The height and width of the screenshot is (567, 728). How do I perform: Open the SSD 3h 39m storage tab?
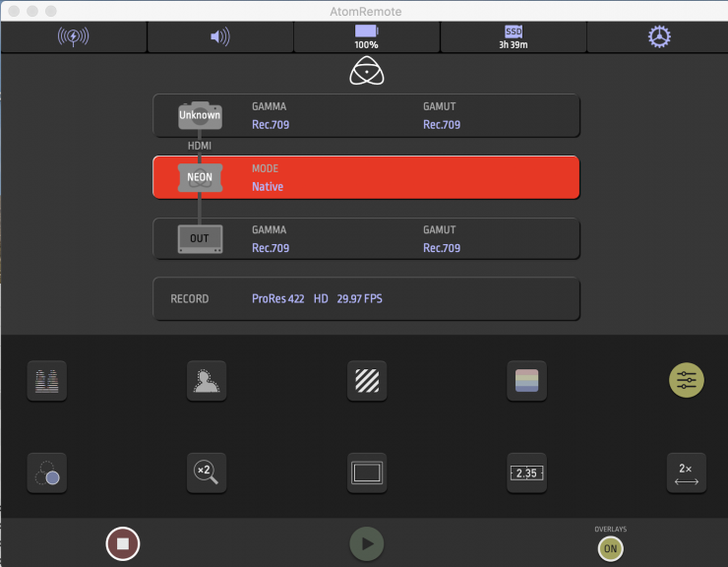pos(513,37)
